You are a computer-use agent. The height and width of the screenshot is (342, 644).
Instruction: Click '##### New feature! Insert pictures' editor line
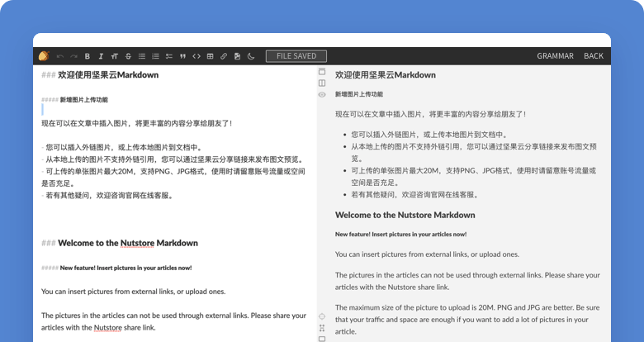tap(116, 268)
